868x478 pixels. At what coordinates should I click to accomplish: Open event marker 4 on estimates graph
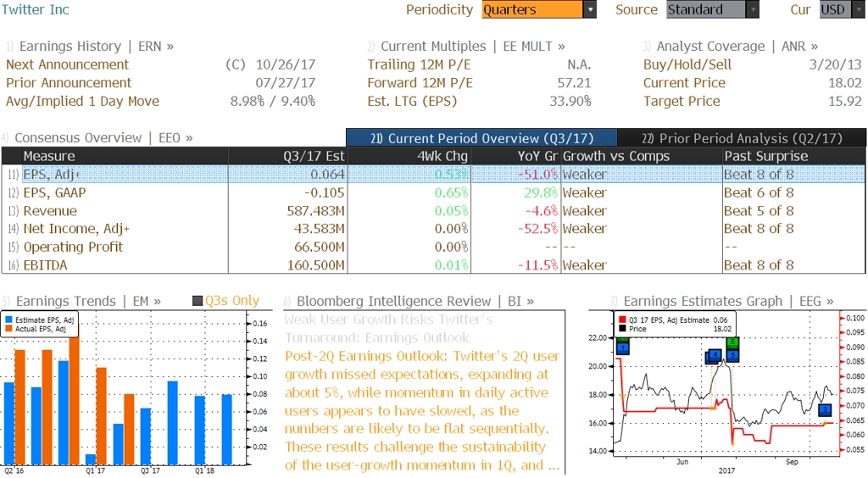(715, 354)
